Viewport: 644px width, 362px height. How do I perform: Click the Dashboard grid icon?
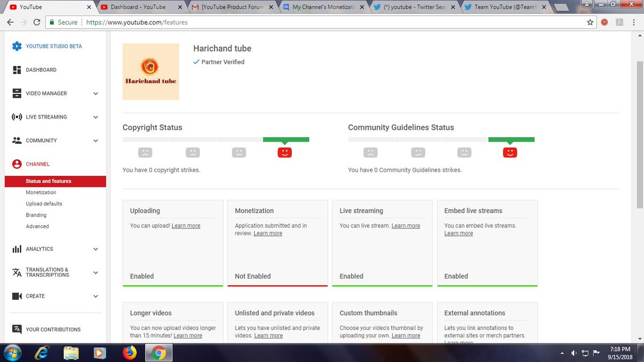click(x=17, y=70)
